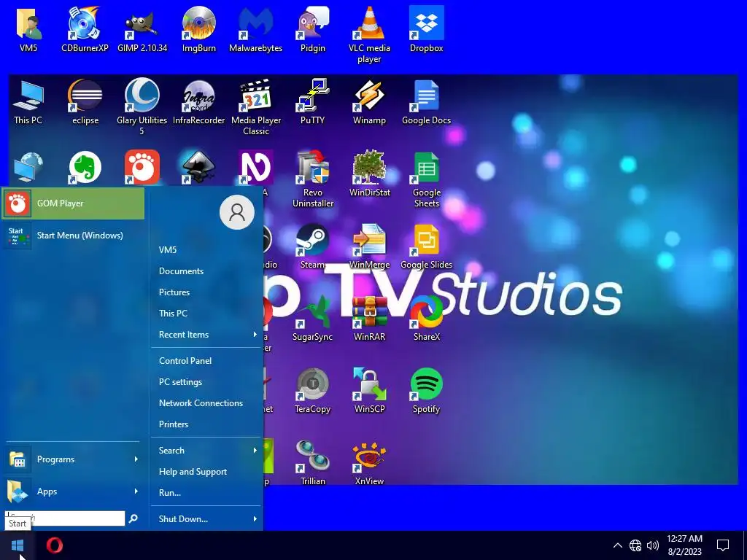Viewport: 747px width, 560px height.
Task: Open Glary Utilities 5 icon
Action: tap(142, 106)
